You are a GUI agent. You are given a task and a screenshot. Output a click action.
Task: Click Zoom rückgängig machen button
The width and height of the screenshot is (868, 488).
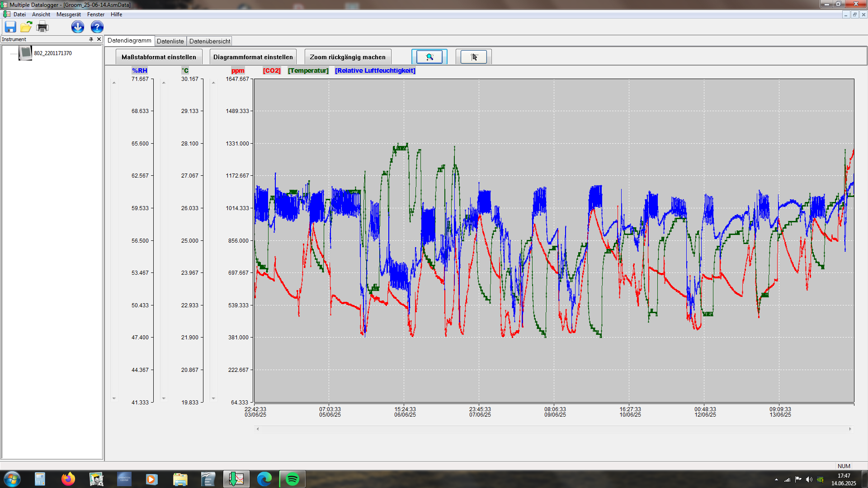(348, 57)
